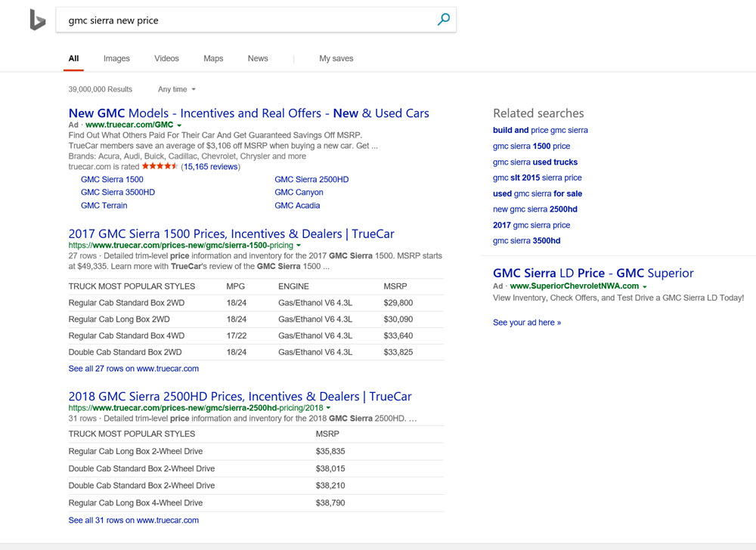Open the GMC Sierra 1500 sitelink
The width and height of the screenshot is (756, 550).
point(112,179)
